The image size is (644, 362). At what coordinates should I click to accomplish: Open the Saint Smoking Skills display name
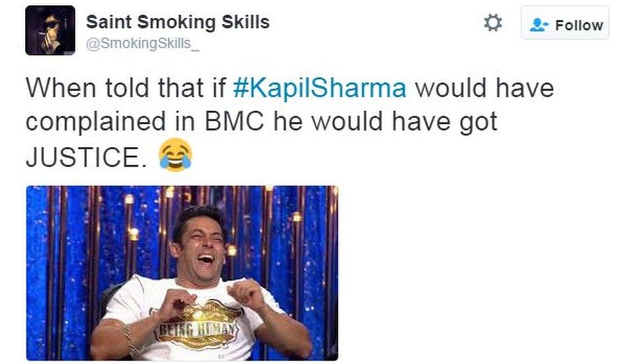pos(178,22)
